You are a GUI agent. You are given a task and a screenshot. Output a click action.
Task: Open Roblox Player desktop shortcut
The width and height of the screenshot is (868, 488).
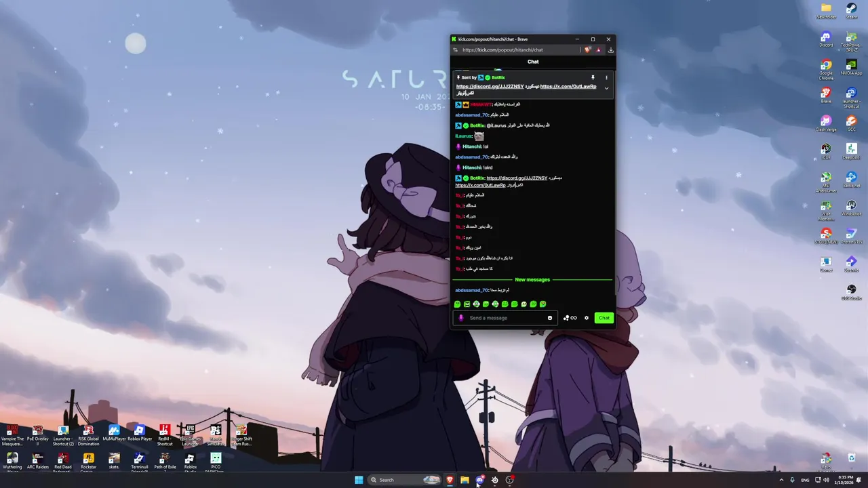click(x=139, y=432)
